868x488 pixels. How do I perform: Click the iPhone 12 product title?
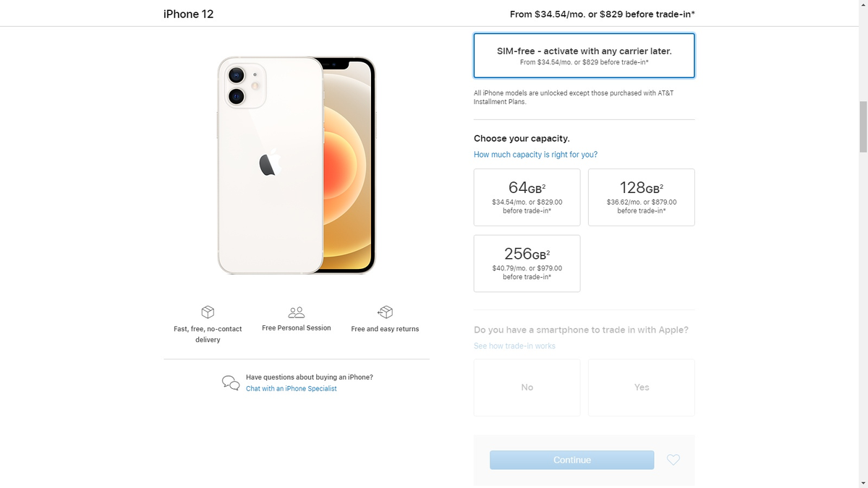click(189, 14)
